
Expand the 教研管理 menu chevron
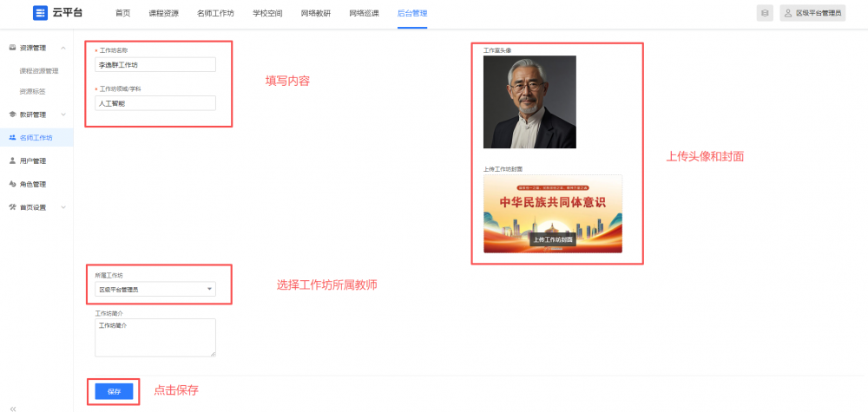click(x=63, y=114)
